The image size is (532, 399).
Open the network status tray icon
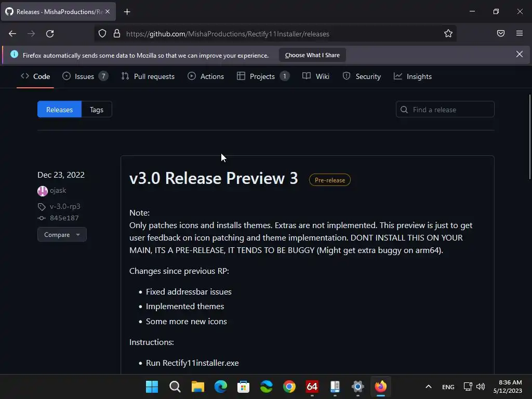point(468,387)
